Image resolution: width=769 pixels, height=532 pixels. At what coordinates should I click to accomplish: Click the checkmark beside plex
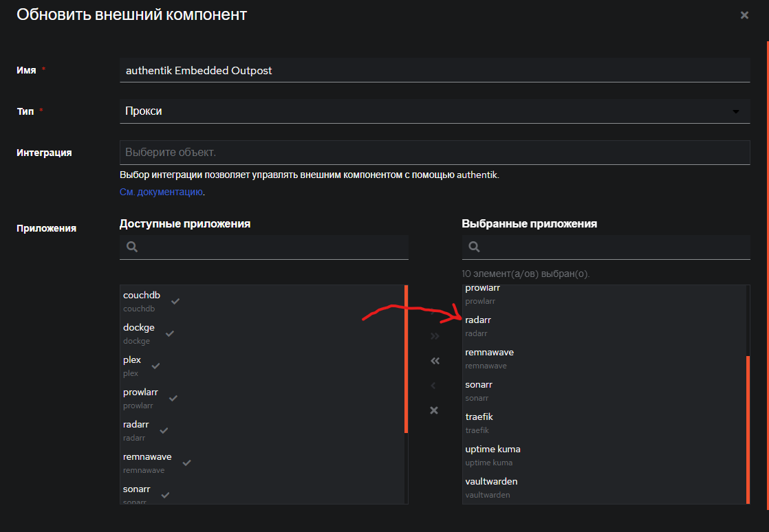(x=154, y=364)
